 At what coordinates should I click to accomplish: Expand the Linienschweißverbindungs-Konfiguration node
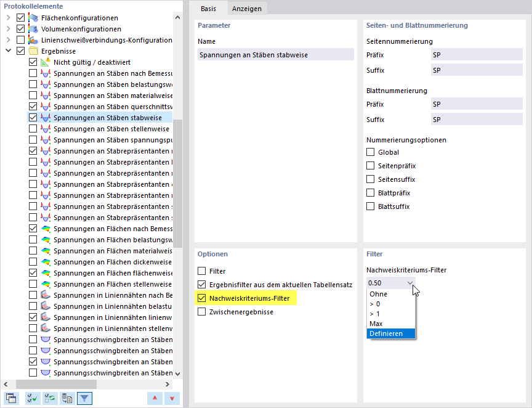point(9,40)
